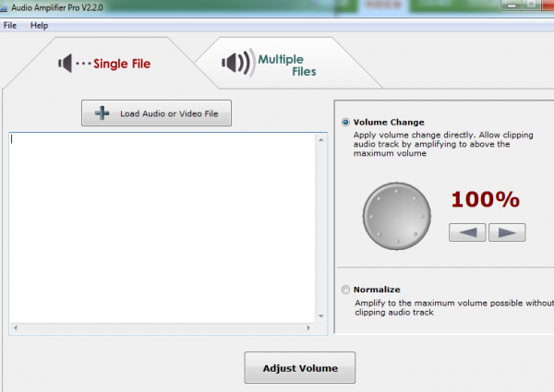The width and height of the screenshot is (554, 392).
Task: Click the text area scroll up arrow
Action: coord(320,140)
